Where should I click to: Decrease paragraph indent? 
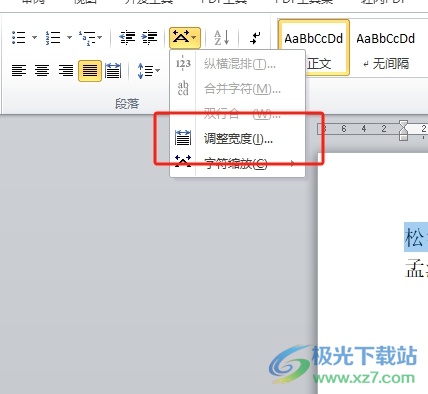[x=127, y=37]
